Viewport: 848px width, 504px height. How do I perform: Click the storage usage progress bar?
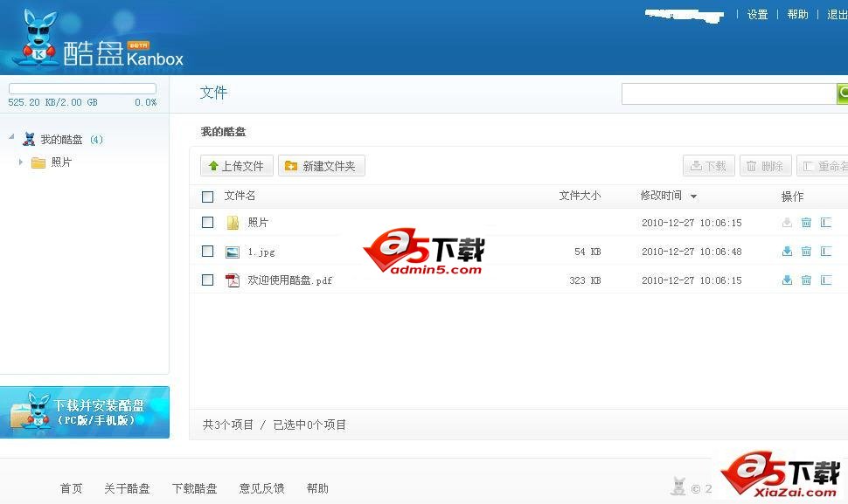[x=82, y=88]
